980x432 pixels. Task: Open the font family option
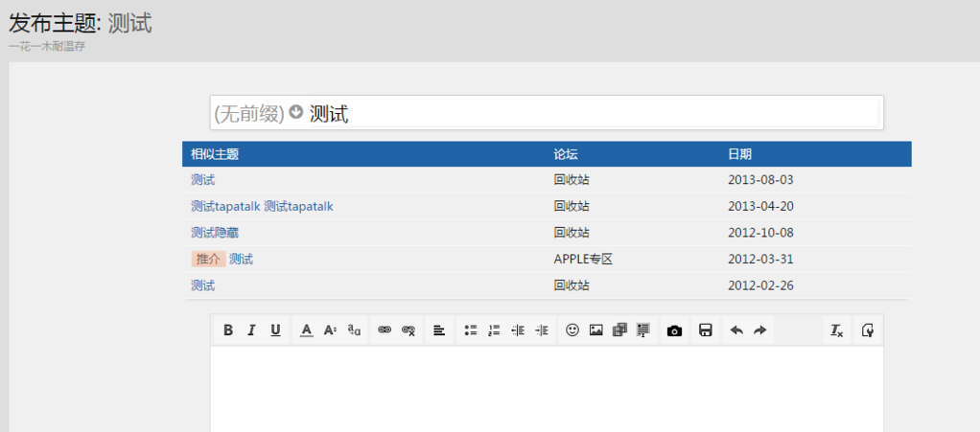[x=355, y=330]
